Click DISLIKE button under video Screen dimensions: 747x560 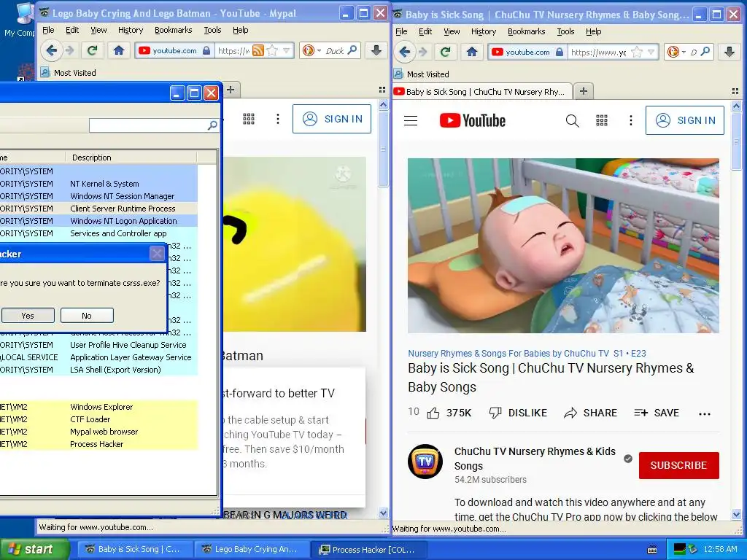[x=519, y=413]
